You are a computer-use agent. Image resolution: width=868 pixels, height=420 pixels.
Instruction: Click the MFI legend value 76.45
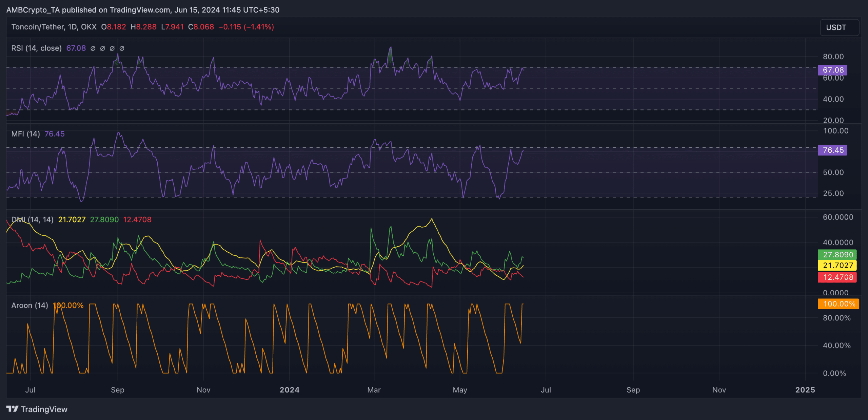pos(55,134)
